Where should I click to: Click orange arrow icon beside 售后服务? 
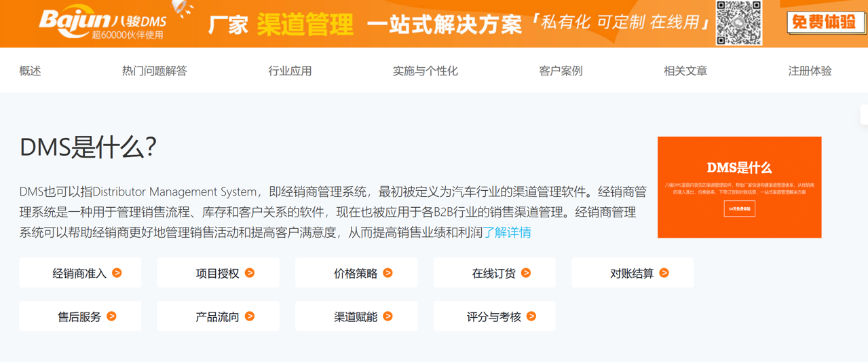(111, 316)
